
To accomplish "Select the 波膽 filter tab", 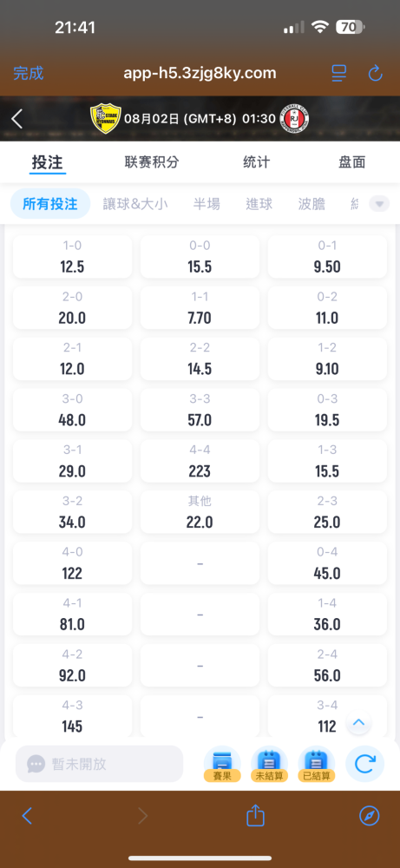I will pyautogui.click(x=311, y=204).
